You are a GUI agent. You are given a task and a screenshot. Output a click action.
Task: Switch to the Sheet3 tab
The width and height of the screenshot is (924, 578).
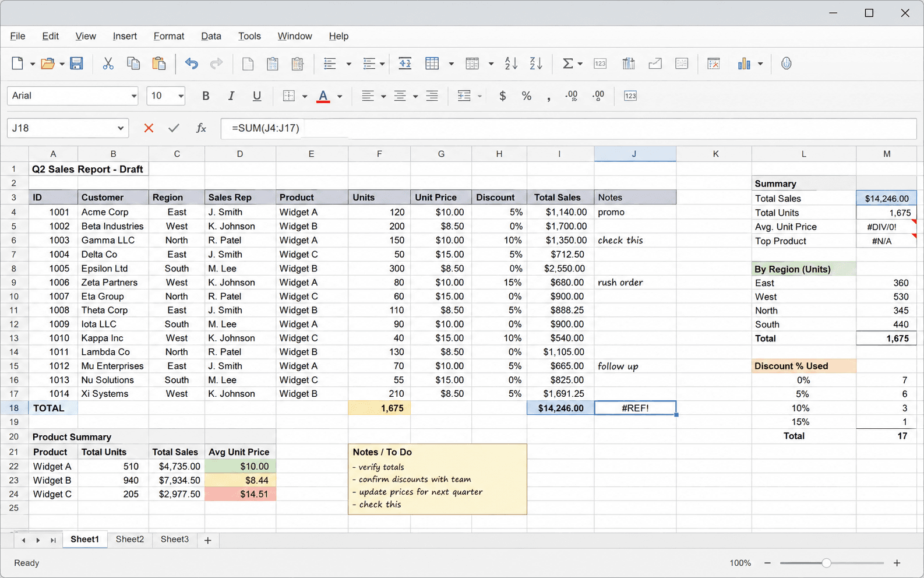(x=175, y=540)
